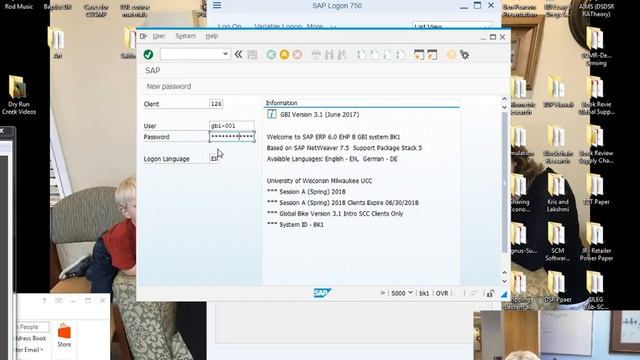Screen dimensions: 640x360
Task: Click the Print icon in SAP toolbar
Action: tap(316, 55)
